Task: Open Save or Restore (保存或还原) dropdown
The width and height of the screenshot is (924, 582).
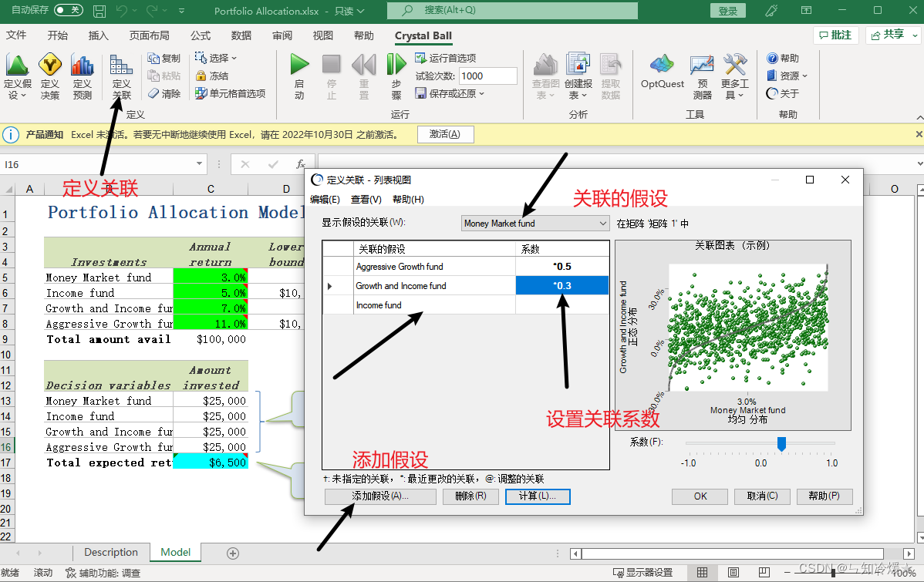Action: (450, 94)
